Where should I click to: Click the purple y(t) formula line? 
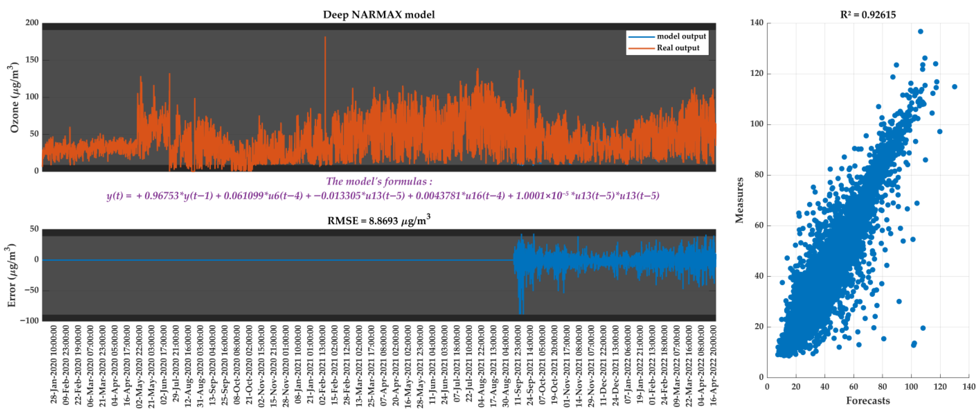click(383, 196)
